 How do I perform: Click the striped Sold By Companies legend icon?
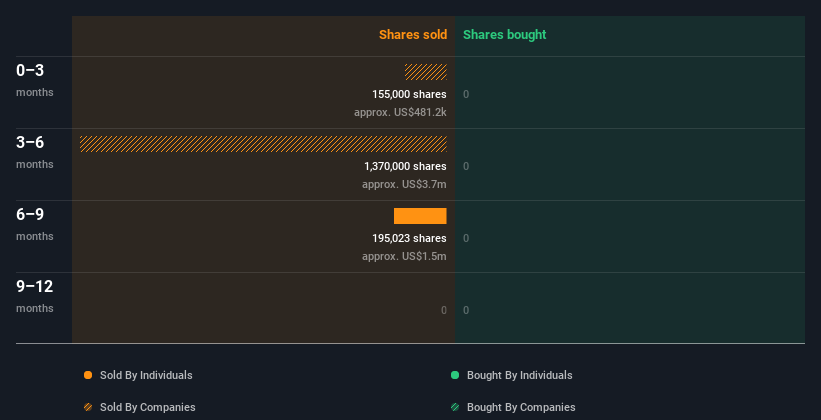88,407
